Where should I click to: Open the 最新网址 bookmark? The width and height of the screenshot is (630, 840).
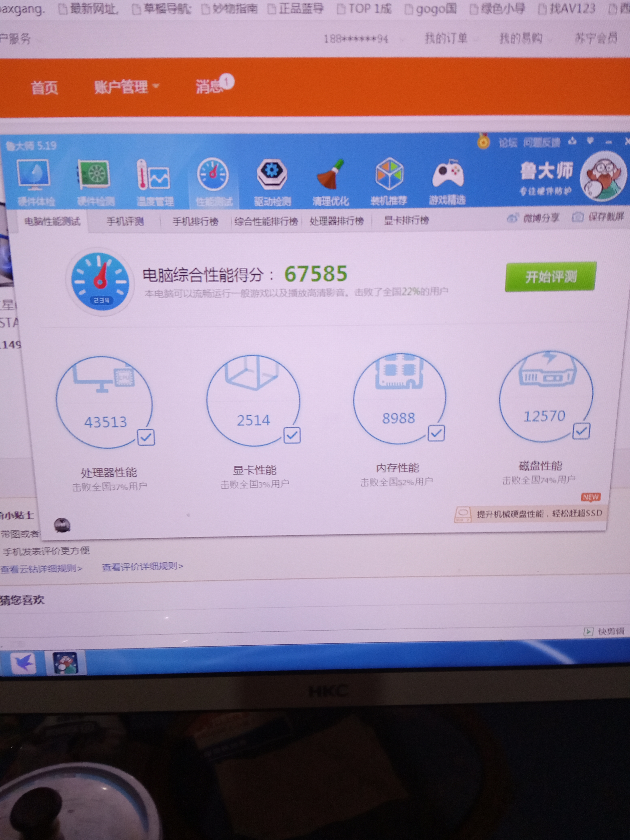(89, 8)
